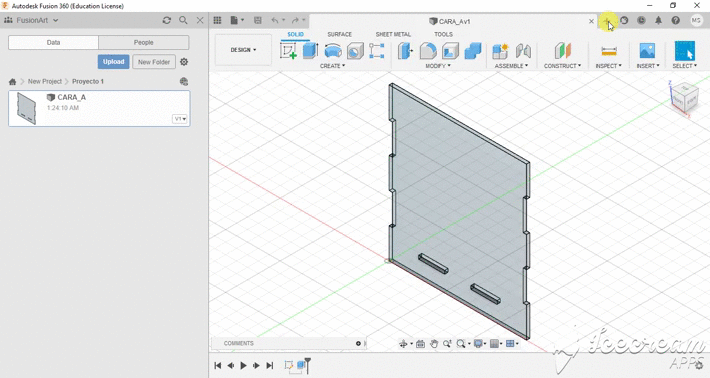This screenshot has height=378, width=710.
Task: Select the extrude feature in timeline
Action: (x=301, y=365)
